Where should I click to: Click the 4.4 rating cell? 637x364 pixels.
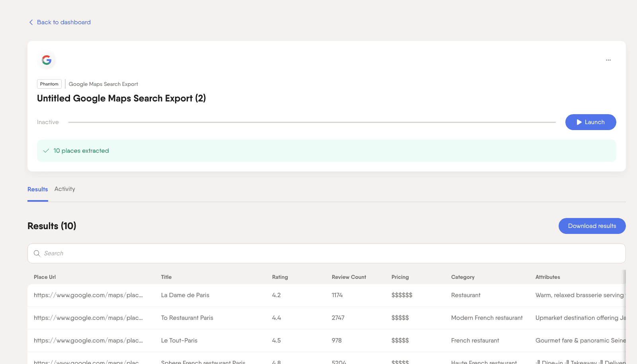click(x=277, y=318)
